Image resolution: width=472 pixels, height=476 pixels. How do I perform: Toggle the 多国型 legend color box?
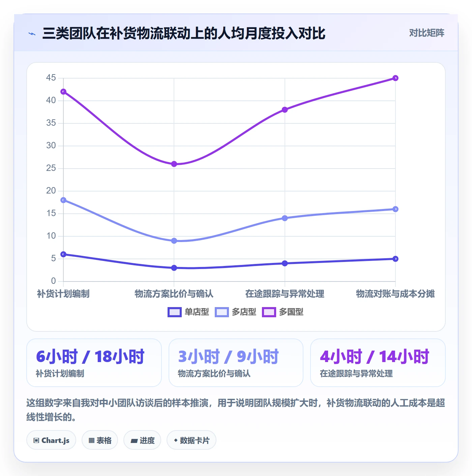(x=269, y=312)
